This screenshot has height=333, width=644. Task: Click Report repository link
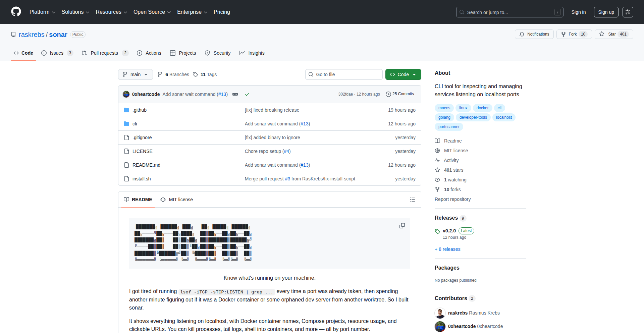click(453, 199)
